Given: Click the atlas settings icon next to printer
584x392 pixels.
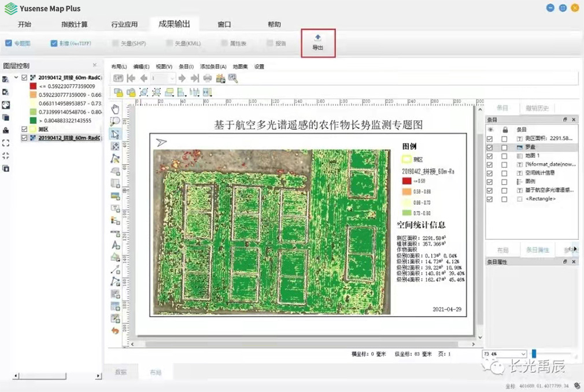Looking at the screenshot, I should click(220, 78).
